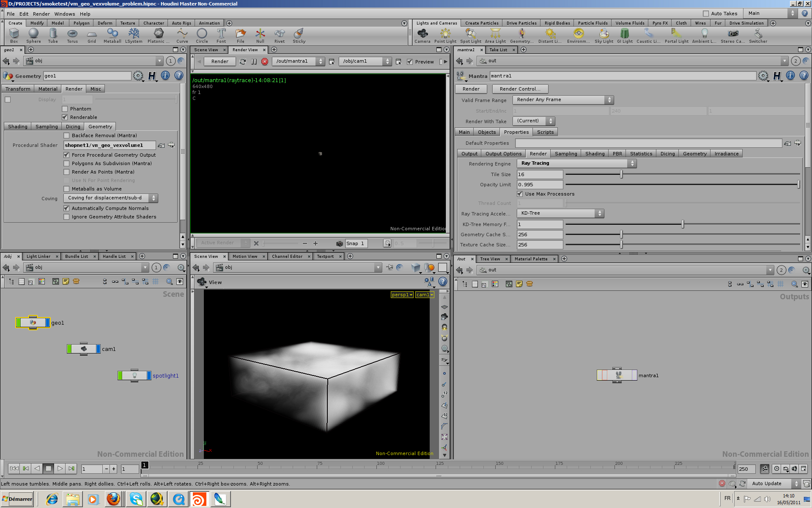This screenshot has width=812, height=508.
Task: Click the Tile Size slider
Action: pyautogui.click(x=683, y=174)
